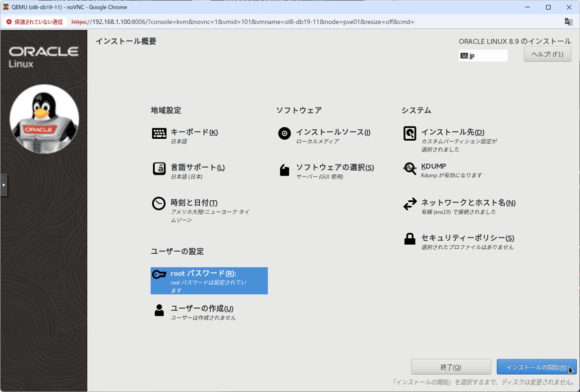
Task: Click the サーバー (GUI 使用) status text
Action: click(x=320, y=177)
